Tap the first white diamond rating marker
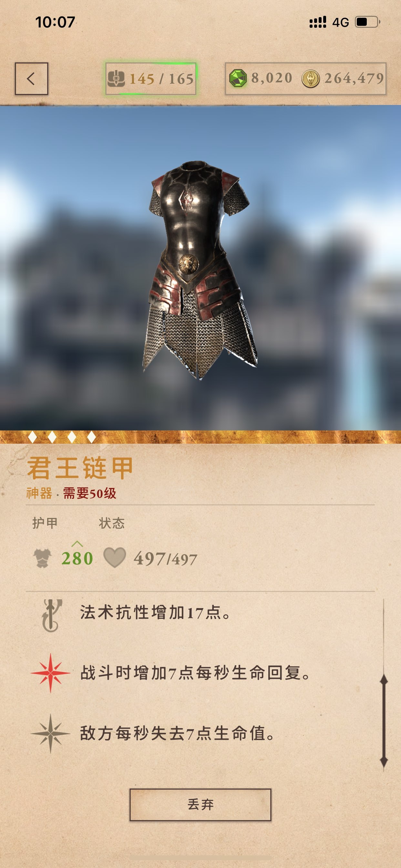The height and width of the screenshot is (868, 401). point(33,437)
